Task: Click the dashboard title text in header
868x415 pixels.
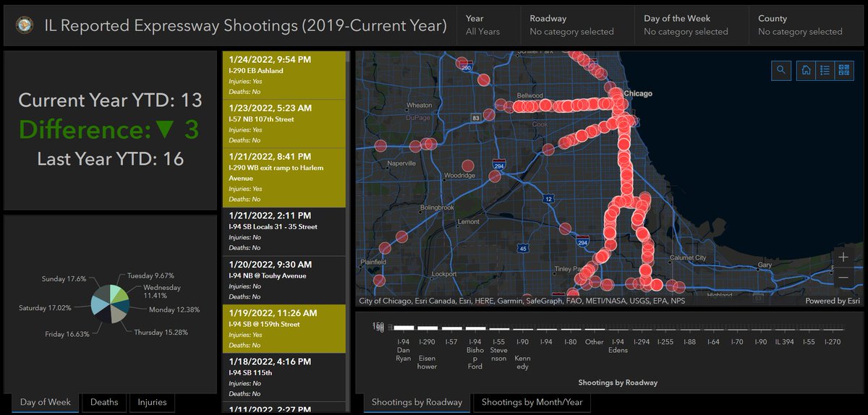Action: click(x=245, y=26)
